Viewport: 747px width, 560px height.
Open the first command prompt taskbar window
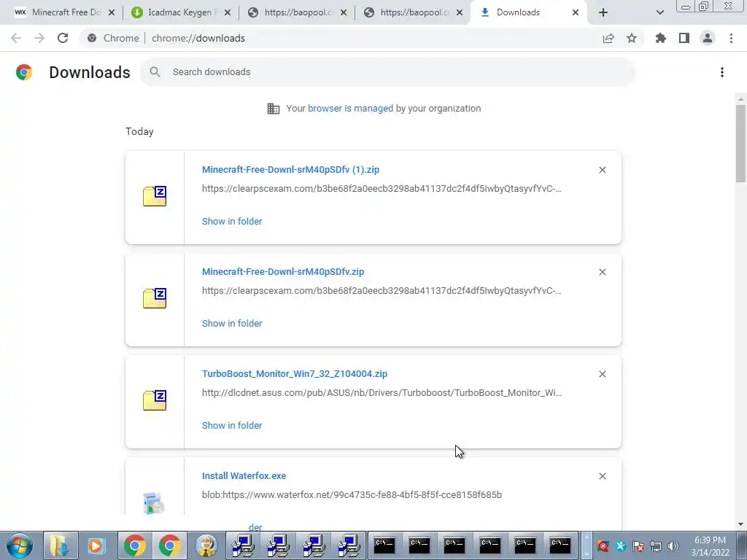click(384, 545)
